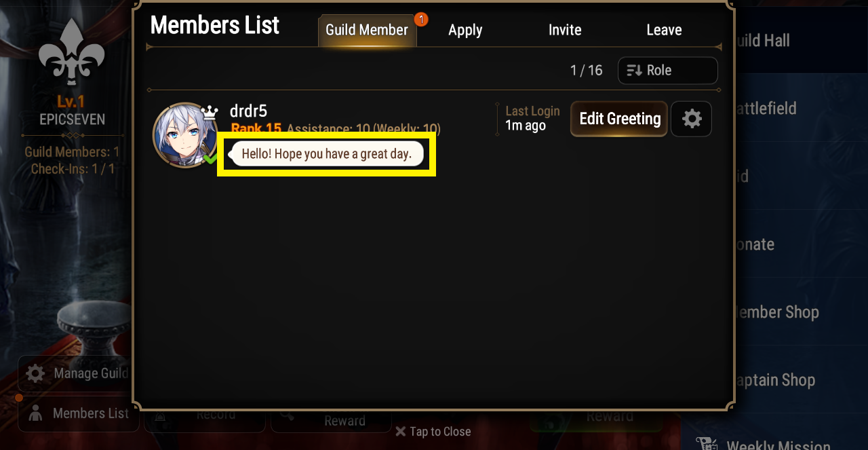
Task: Switch to the Invite tab
Action: tap(565, 30)
